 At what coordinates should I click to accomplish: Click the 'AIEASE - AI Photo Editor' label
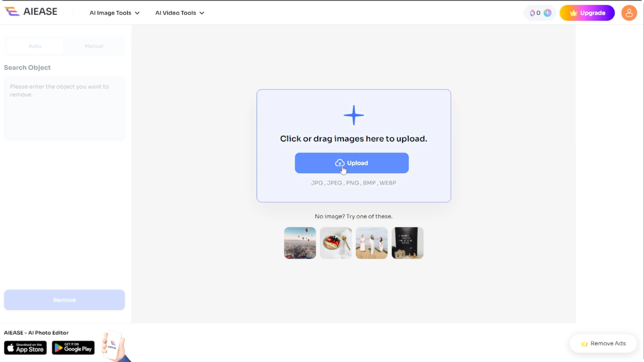pyautogui.click(x=36, y=333)
